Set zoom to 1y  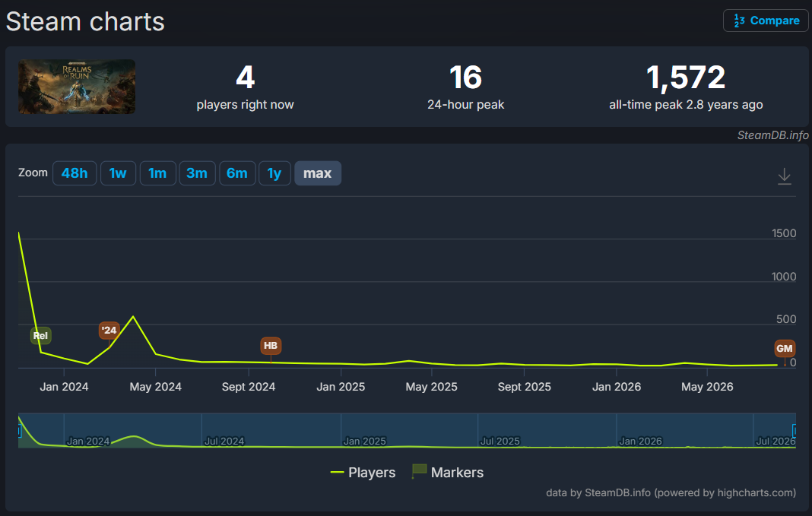point(274,173)
